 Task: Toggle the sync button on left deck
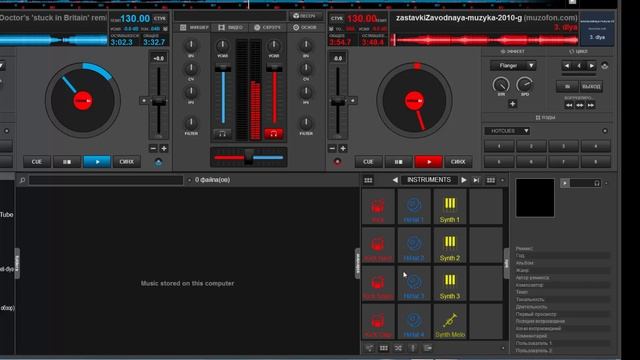coord(127,162)
